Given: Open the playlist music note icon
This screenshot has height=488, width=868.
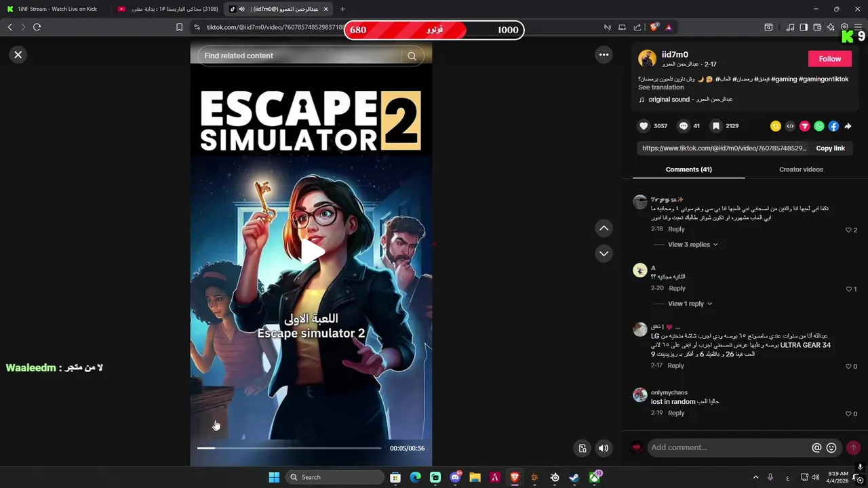Looking at the screenshot, I should (x=790, y=27).
